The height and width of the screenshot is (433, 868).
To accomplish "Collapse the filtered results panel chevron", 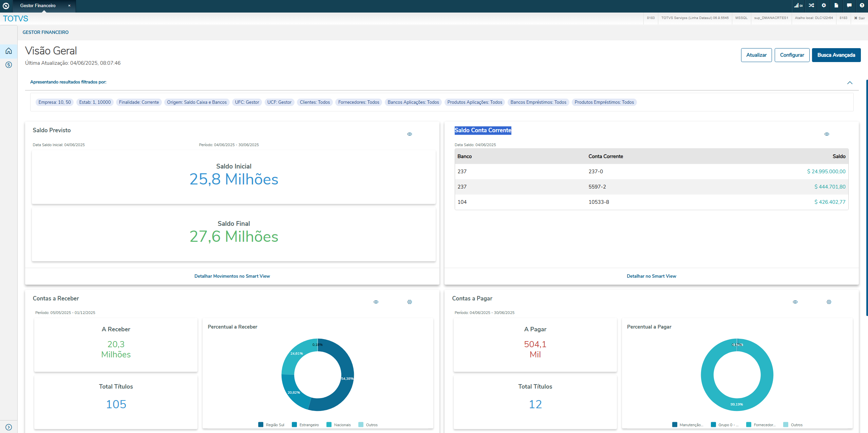I will point(850,83).
